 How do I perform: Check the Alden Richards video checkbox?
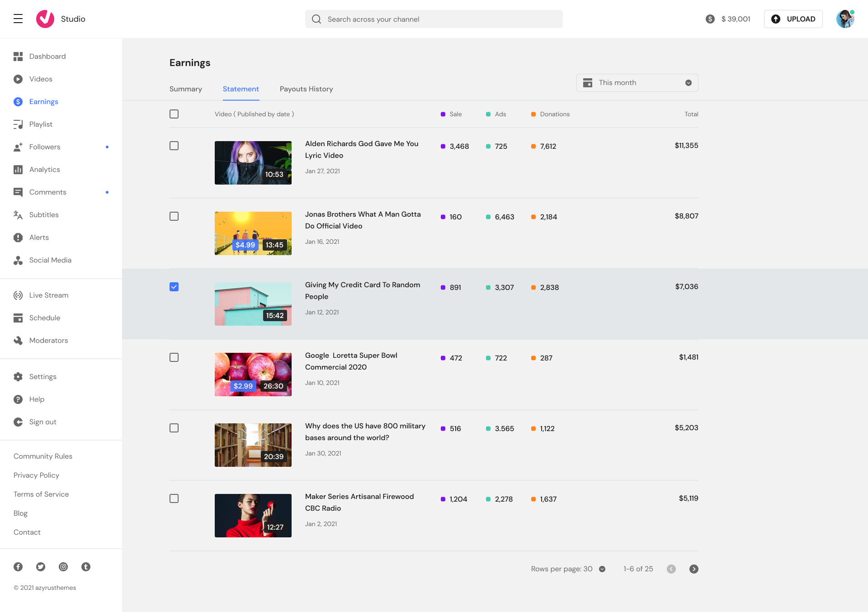point(174,146)
